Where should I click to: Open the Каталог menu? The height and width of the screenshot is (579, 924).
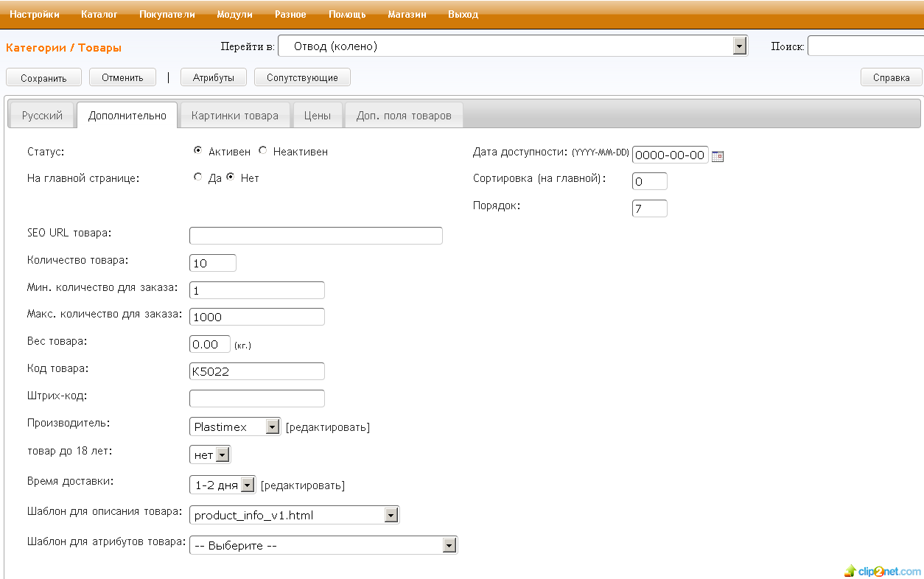99,14
